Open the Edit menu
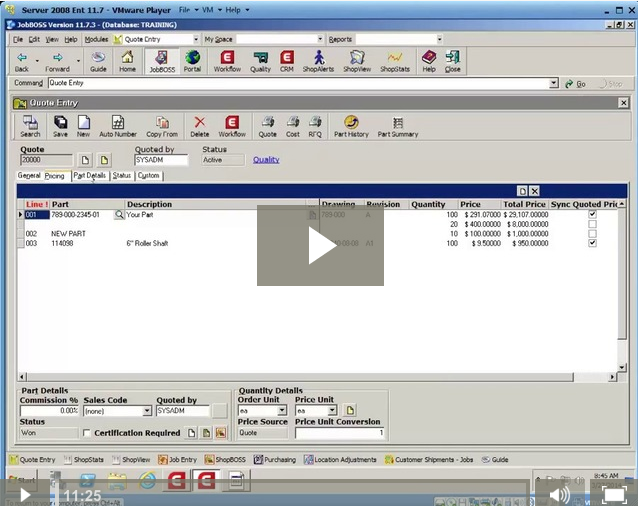The height and width of the screenshot is (506, 638). tap(34, 39)
